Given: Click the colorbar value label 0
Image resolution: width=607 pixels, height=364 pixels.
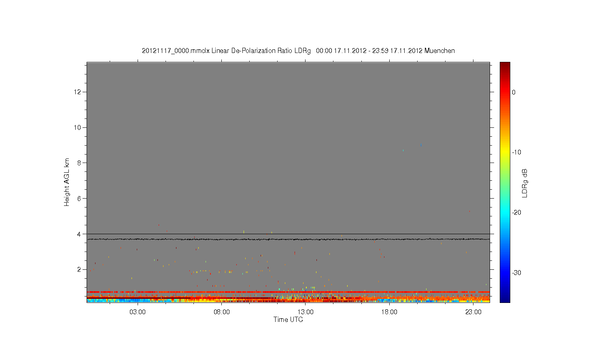Looking at the screenshot, I should 514,92.
